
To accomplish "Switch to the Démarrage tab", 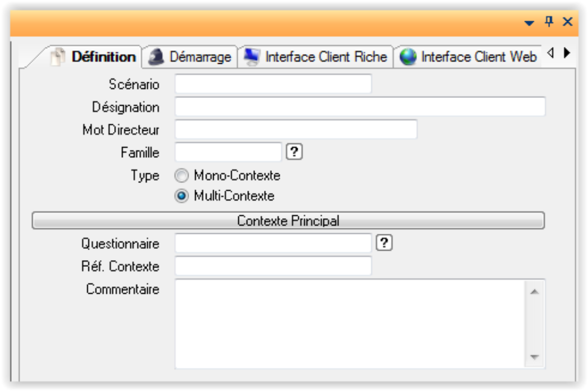I will 199,57.
